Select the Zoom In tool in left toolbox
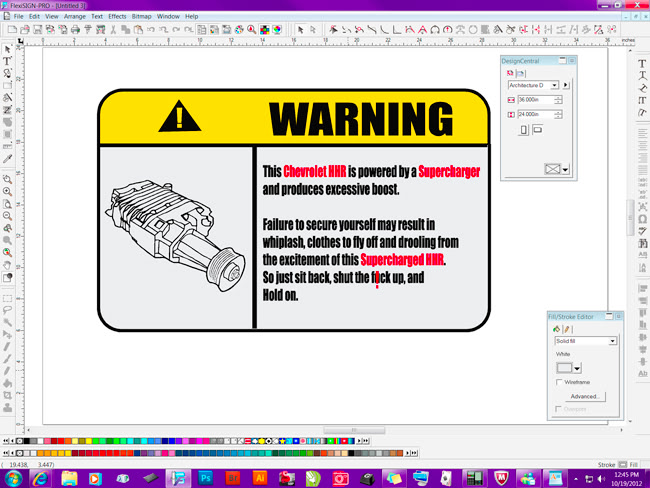The width and height of the screenshot is (650, 488). pyautogui.click(x=7, y=192)
